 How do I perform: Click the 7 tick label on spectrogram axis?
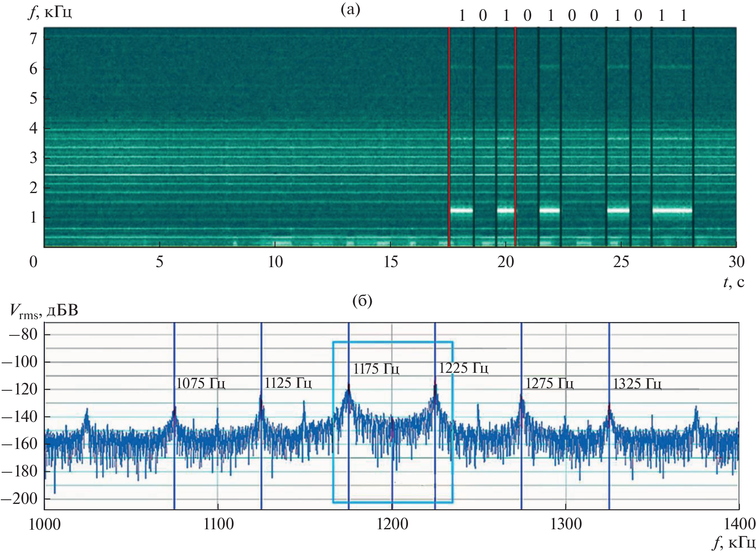33,39
